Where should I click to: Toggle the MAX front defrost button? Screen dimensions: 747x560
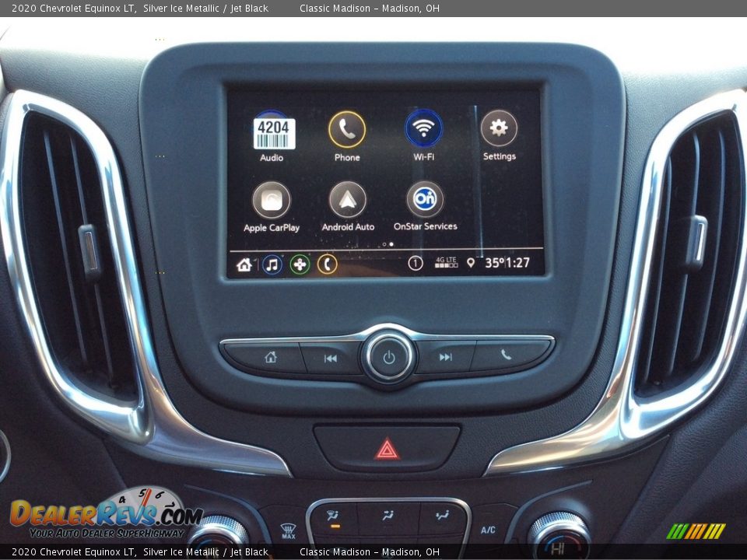pos(288,527)
